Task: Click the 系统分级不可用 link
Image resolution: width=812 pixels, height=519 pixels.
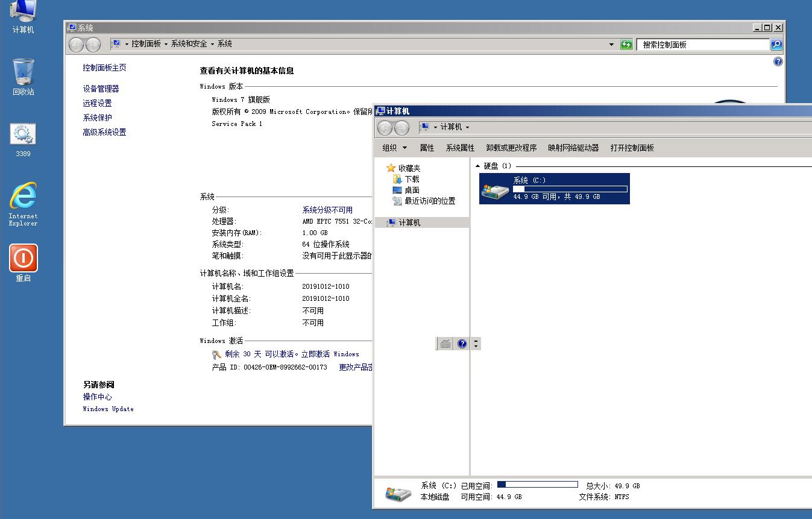Action: coord(327,210)
